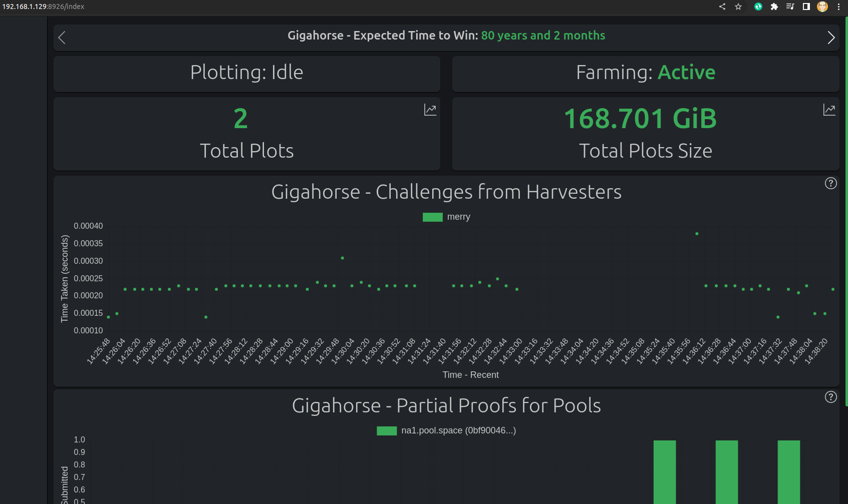
Task: Click the Farming: Active status card
Action: coord(646,74)
